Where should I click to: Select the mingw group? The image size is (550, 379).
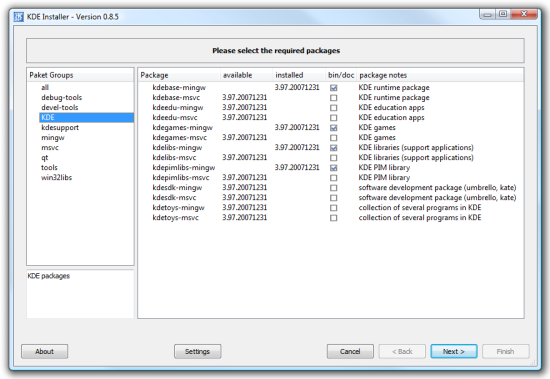[53, 138]
